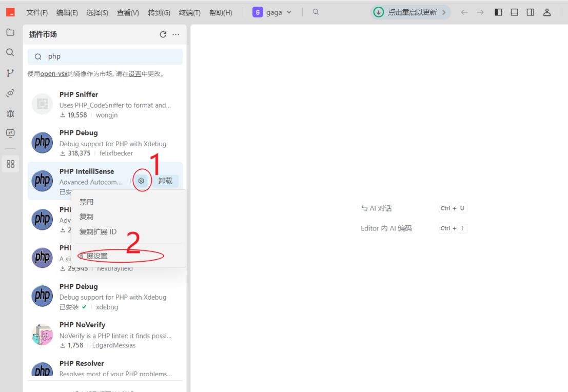Click the red app logo icon
The height and width of the screenshot is (392, 568).
10,12
